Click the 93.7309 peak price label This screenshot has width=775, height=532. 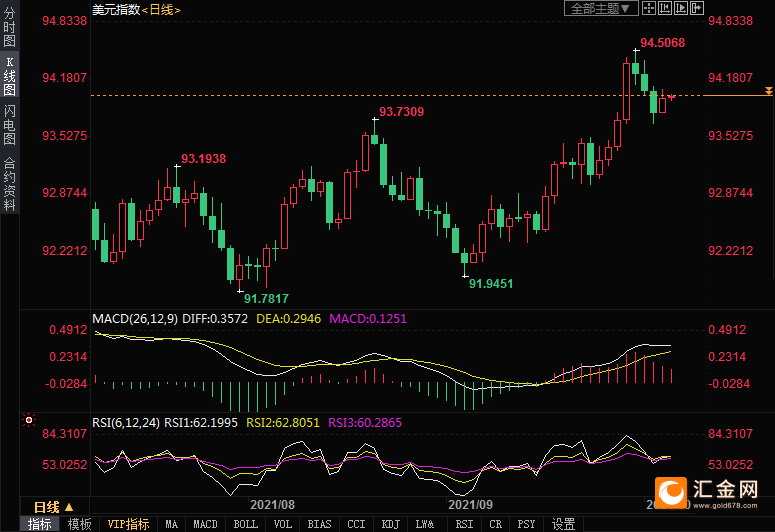coord(401,112)
